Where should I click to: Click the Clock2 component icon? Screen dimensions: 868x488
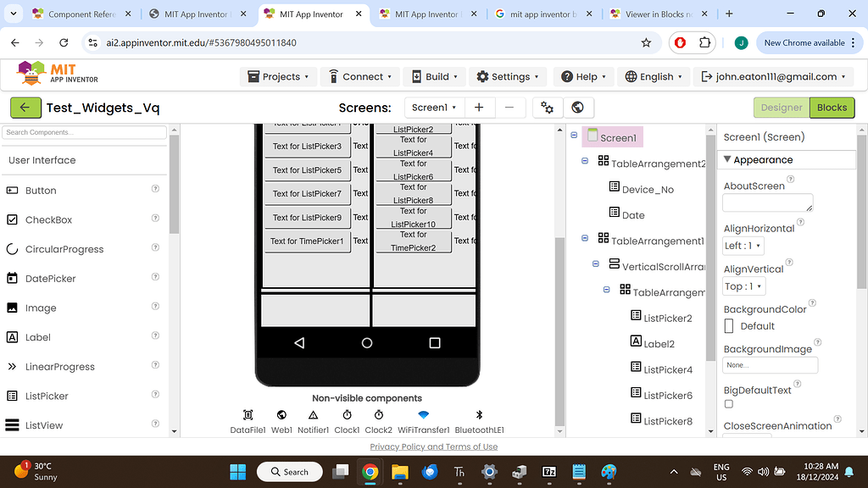pyautogui.click(x=378, y=416)
